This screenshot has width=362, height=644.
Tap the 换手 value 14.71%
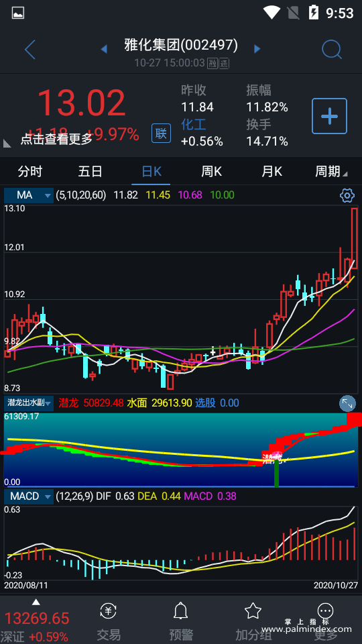pos(267,142)
